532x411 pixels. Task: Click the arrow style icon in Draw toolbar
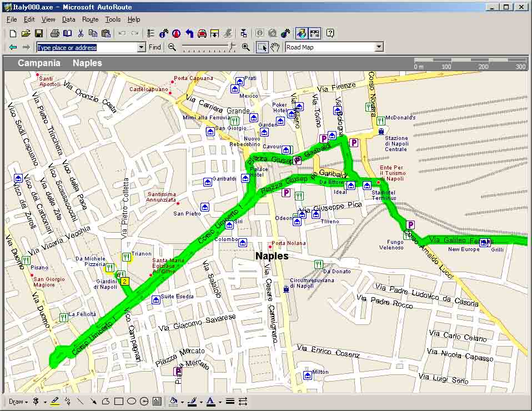pos(243,402)
